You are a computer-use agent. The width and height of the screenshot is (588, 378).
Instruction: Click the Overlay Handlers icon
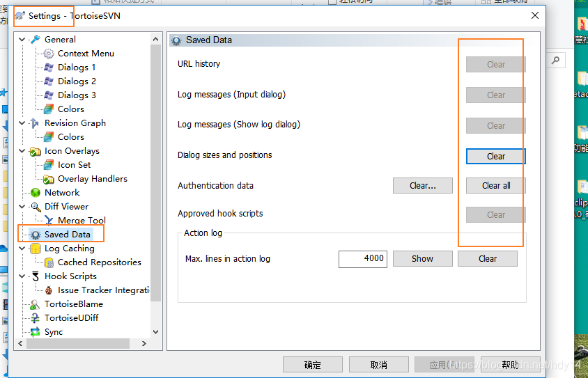[49, 179]
